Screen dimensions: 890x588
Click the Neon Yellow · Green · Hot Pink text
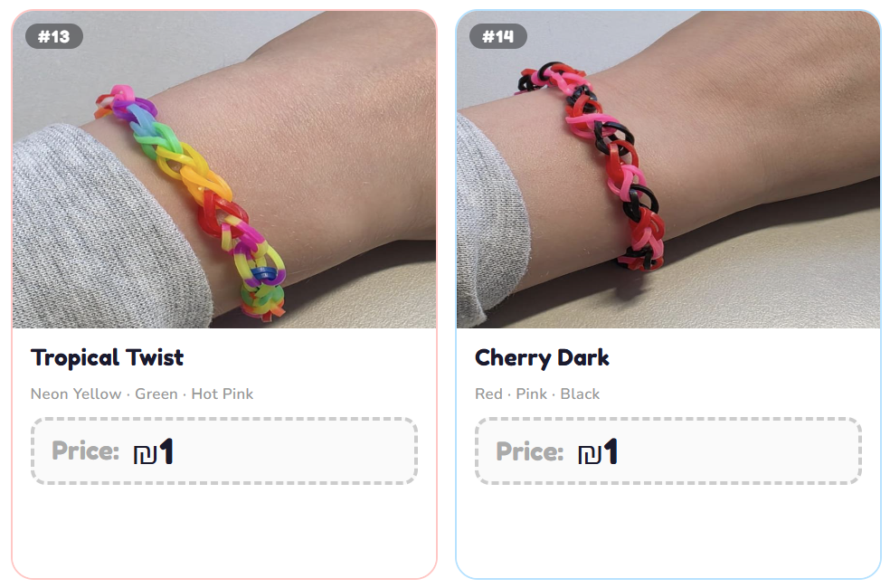(x=142, y=394)
